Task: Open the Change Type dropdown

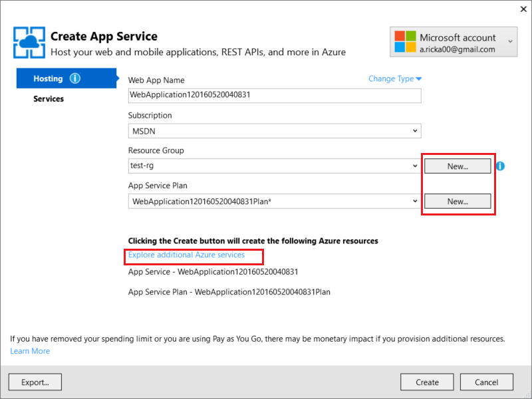Action: 395,78
